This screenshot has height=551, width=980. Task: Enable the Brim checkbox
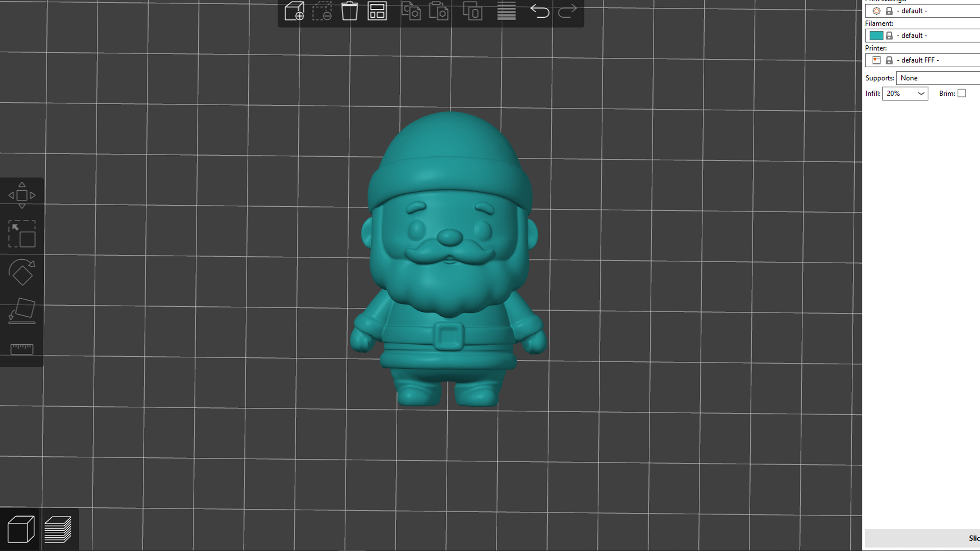click(962, 93)
